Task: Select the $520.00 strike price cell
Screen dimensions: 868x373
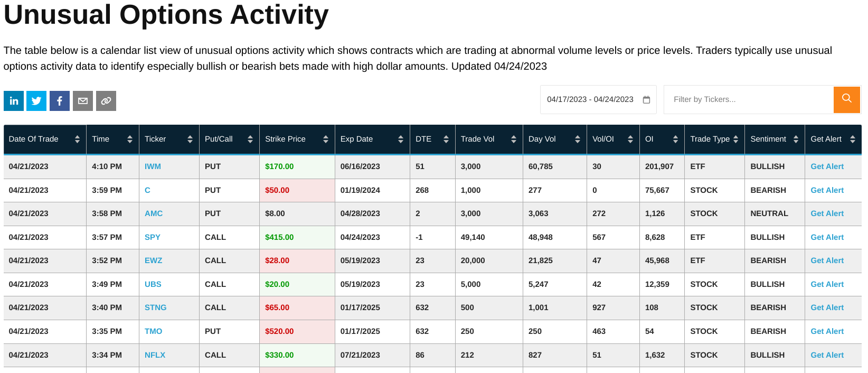Action: coord(297,331)
